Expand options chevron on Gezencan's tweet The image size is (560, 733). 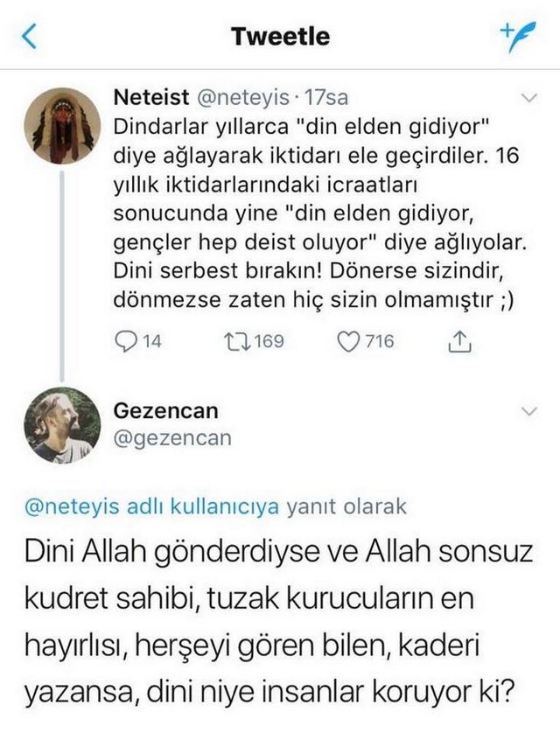pyautogui.click(x=529, y=411)
